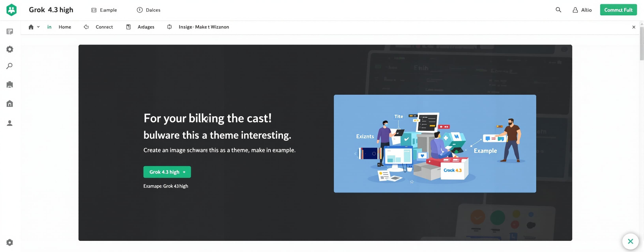The height and width of the screenshot is (252, 644).
Task: Open the Dalces menu item
Action: click(x=149, y=10)
